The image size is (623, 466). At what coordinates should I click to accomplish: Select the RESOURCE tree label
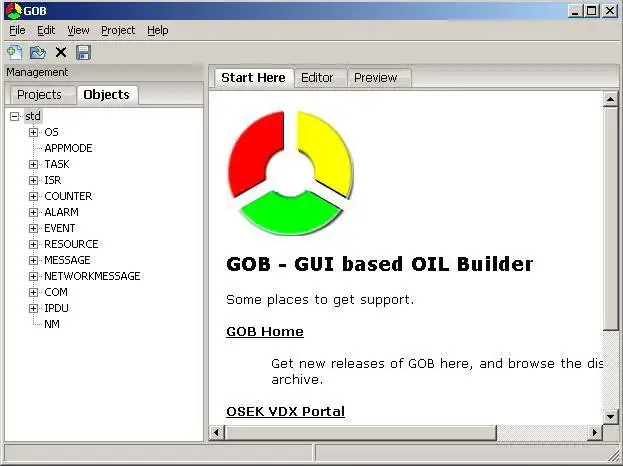[71, 244]
